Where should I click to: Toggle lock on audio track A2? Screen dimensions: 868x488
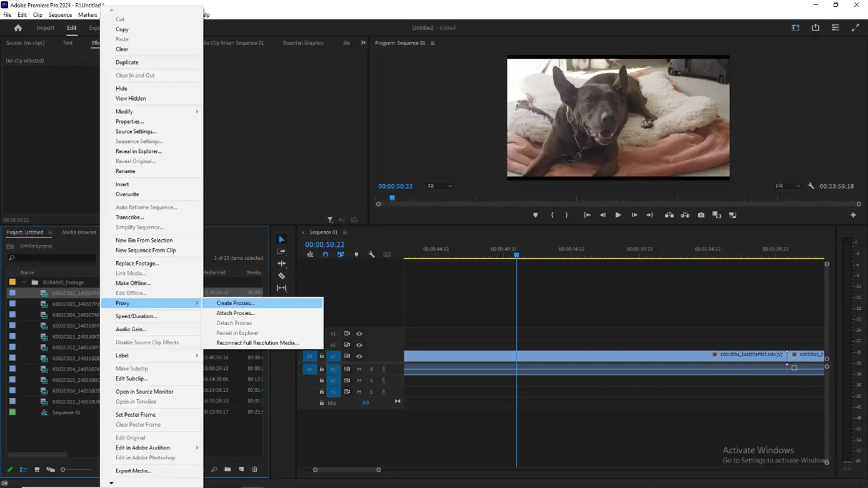[x=321, y=380]
